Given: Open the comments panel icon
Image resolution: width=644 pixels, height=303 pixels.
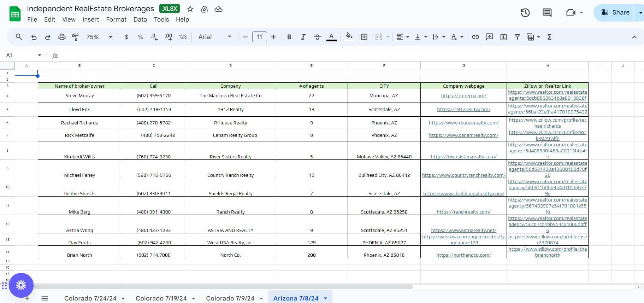Looking at the screenshot, I should tap(547, 13).
